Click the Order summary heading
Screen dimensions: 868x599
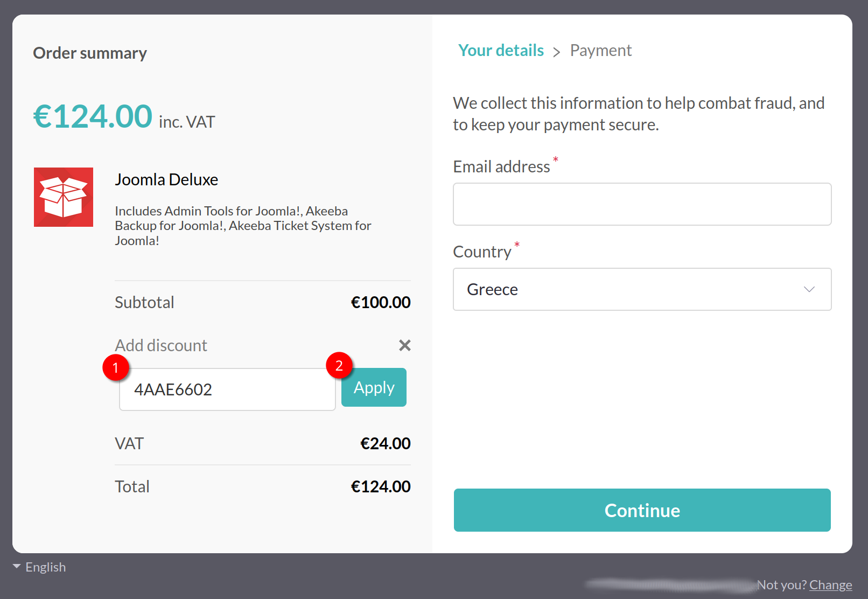pos(90,53)
